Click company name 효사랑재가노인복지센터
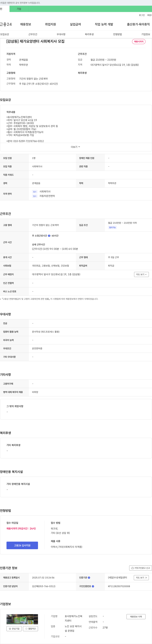 tap(73, 618)
